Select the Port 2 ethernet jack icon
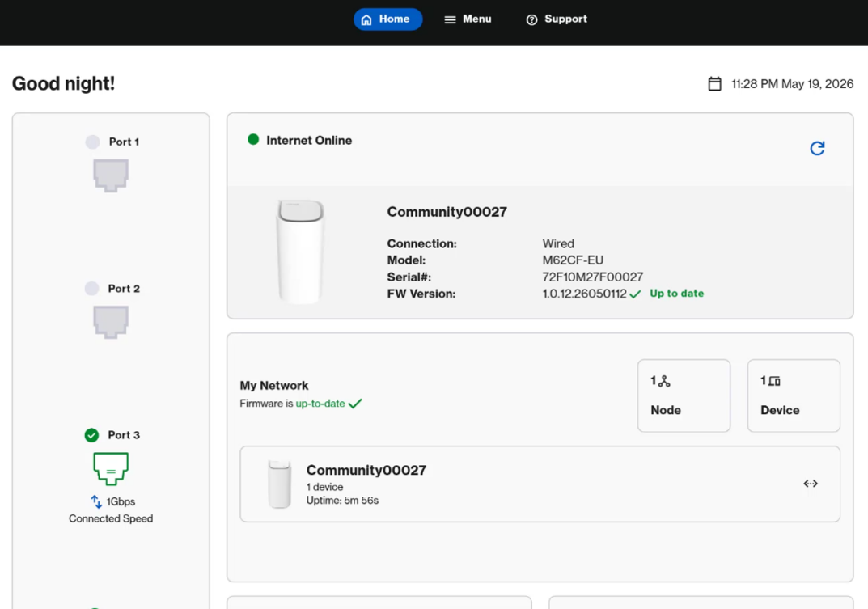 coord(111,322)
